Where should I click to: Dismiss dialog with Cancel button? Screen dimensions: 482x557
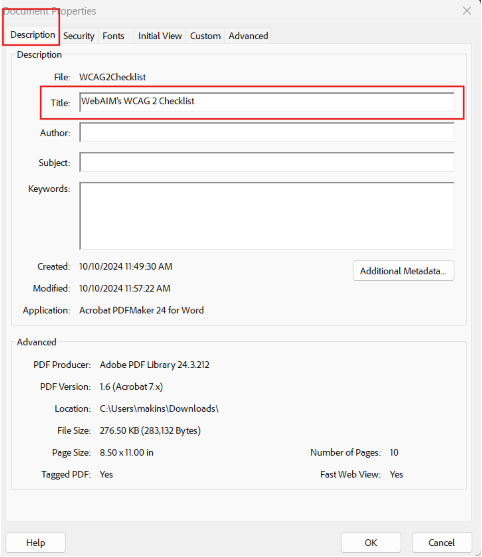[x=442, y=542]
